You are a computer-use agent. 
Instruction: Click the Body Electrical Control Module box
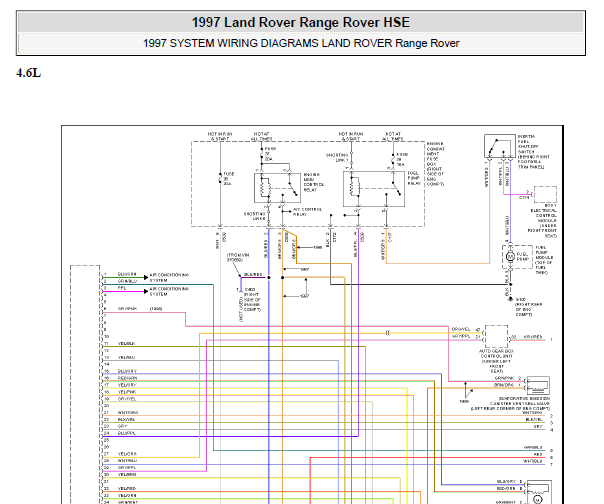click(x=545, y=195)
